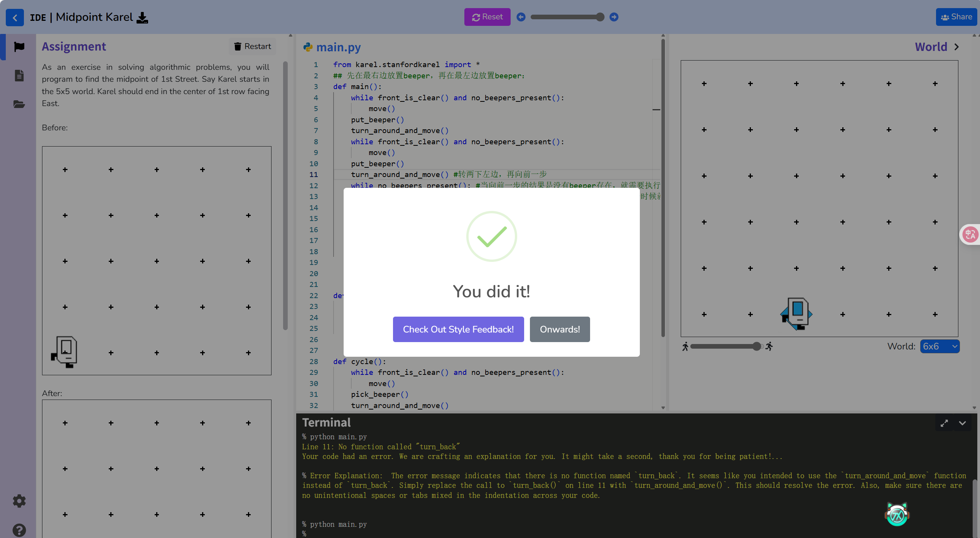This screenshot has height=538, width=980.
Task: Open the flag assignment sidebar tab
Action: (19, 47)
